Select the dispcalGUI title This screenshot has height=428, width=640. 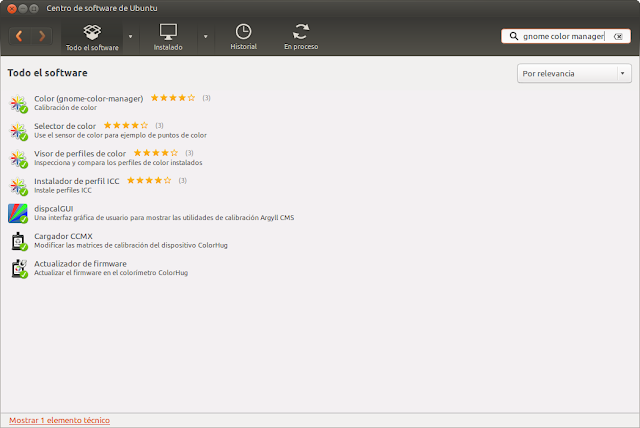[x=53, y=208]
